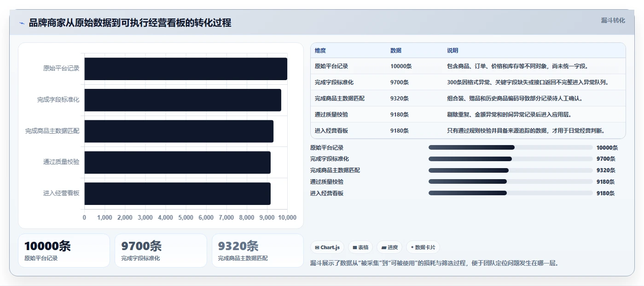Image resolution: width=644 pixels, height=286 pixels.
Task: Open the 9700条 data card
Action: point(161,251)
